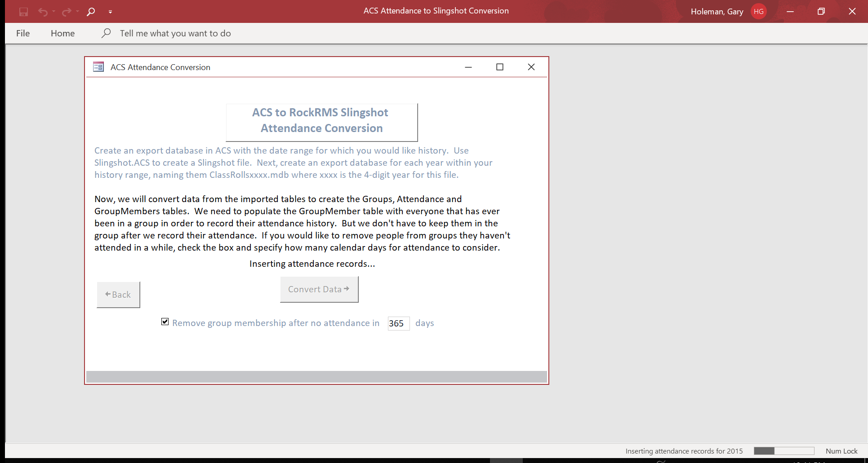Click the Back button
This screenshot has width=868, height=463.
click(118, 295)
